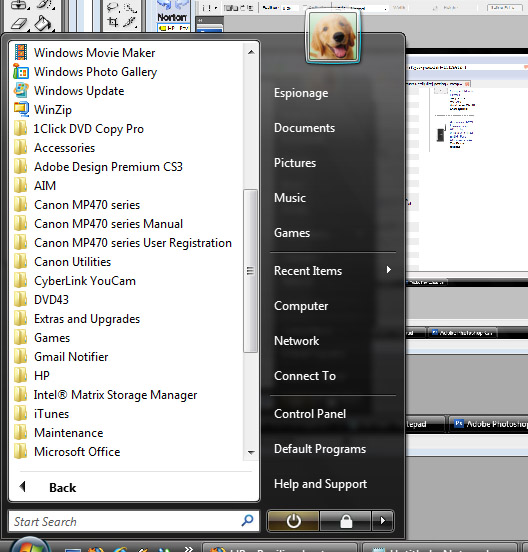
Task: Open Documents from the right pane
Action: click(x=304, y=128)
